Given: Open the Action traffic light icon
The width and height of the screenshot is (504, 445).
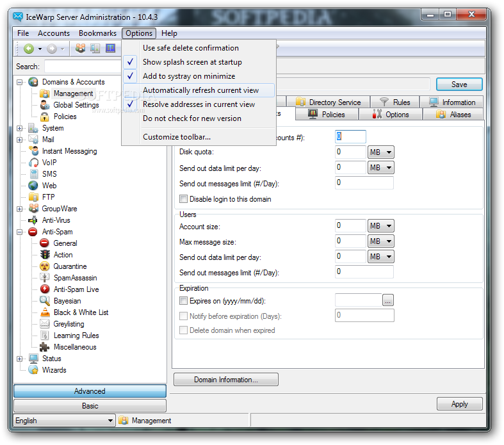Looking at the screenshot, I should 45,255.
